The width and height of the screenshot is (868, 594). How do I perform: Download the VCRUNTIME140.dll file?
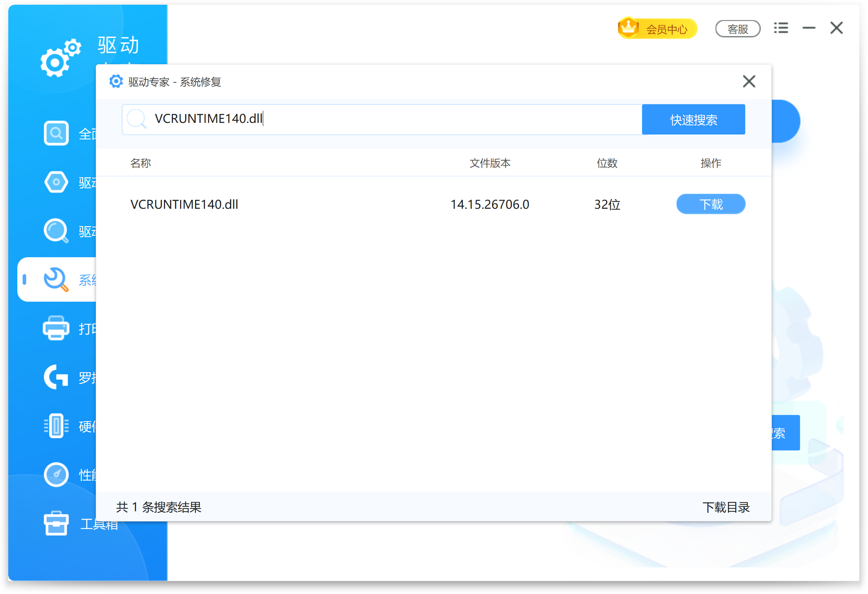(710, 204)
